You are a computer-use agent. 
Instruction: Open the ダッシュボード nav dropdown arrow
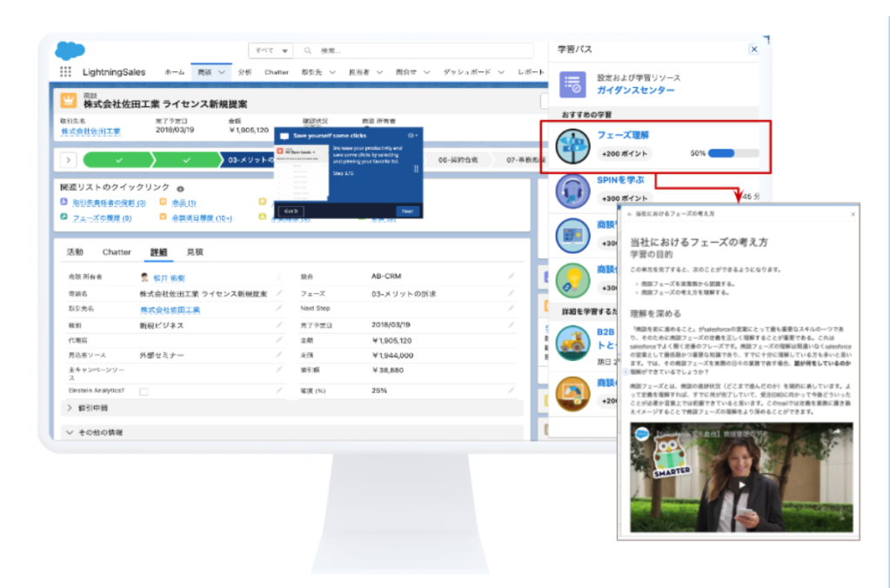coord(501,72)
